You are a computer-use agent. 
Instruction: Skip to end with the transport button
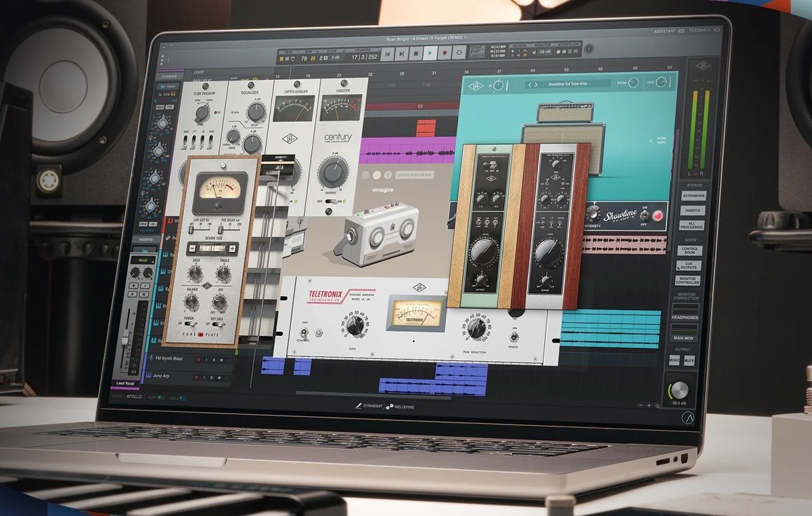pyautogui.click(x=401, y=53)
